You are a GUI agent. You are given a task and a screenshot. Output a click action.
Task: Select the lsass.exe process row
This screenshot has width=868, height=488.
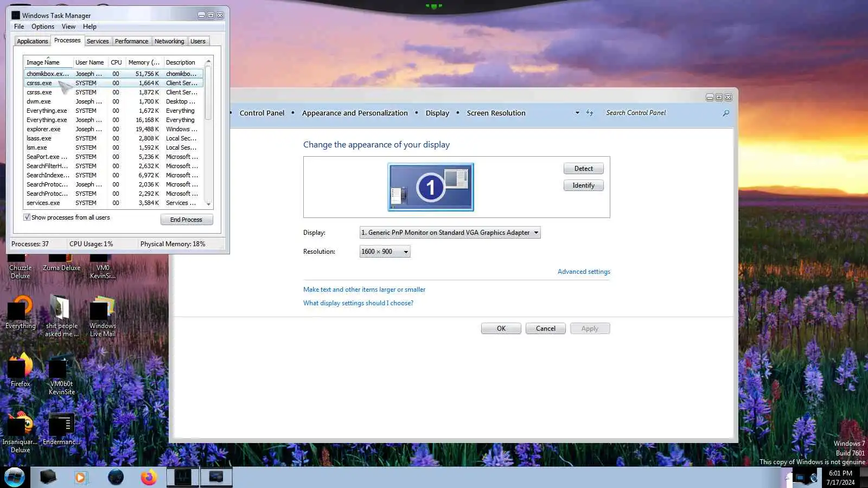(x=113, y=138)
